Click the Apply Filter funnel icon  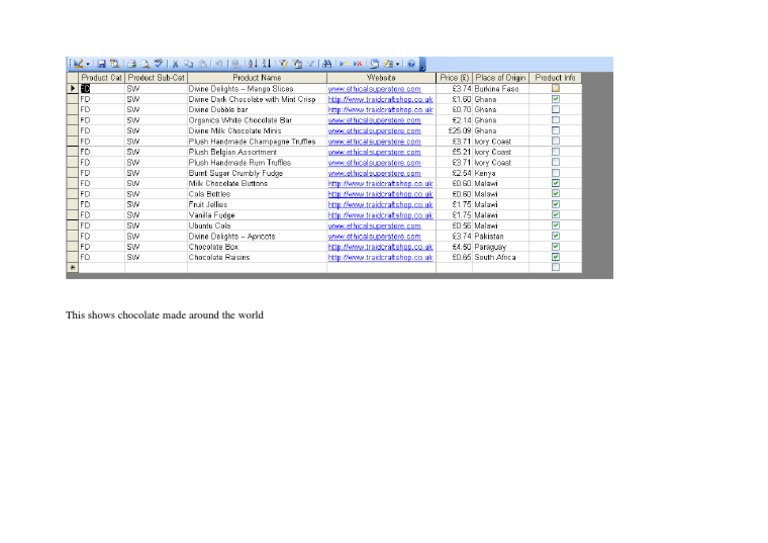tap(311, 64)
